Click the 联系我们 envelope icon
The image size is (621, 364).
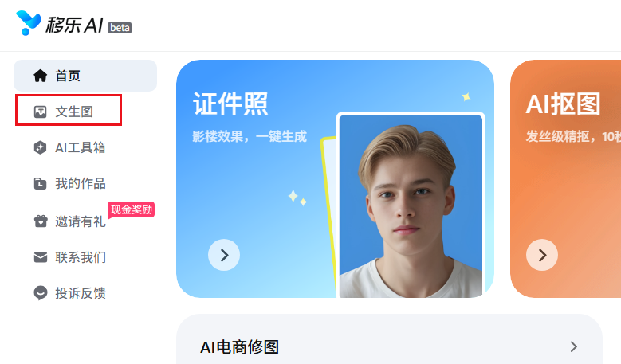[41, 257]
